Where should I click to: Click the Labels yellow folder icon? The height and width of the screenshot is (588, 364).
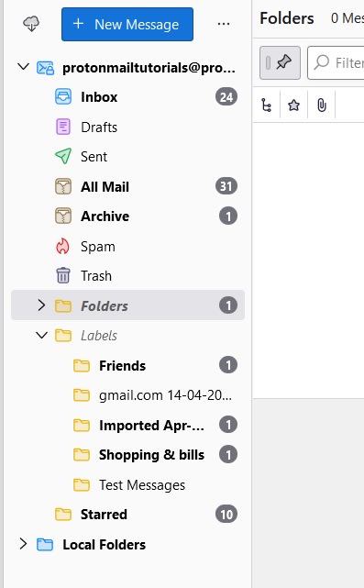(63, 335)
